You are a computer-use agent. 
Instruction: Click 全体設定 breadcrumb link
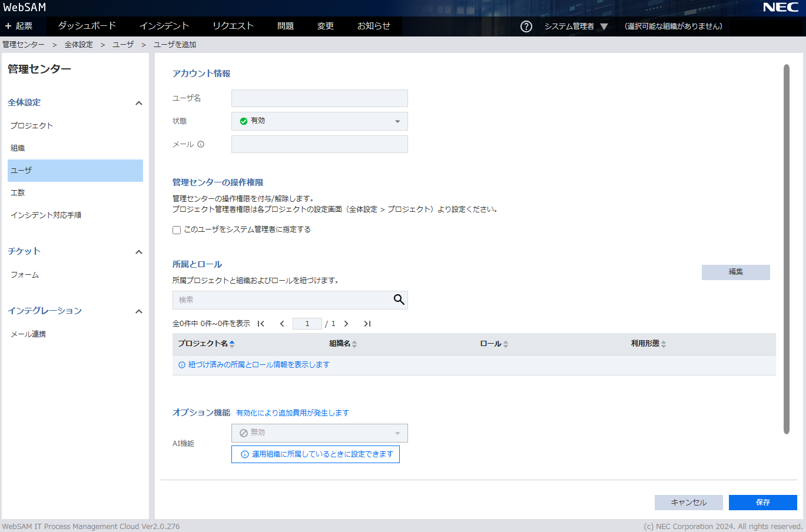coord(79,45)
